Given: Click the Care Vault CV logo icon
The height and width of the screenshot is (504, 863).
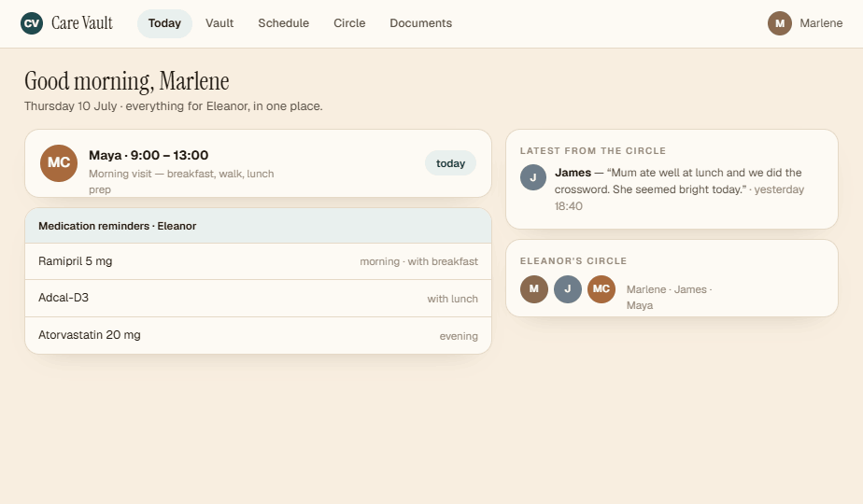Looking at the screenshot, I should [32, 23].
